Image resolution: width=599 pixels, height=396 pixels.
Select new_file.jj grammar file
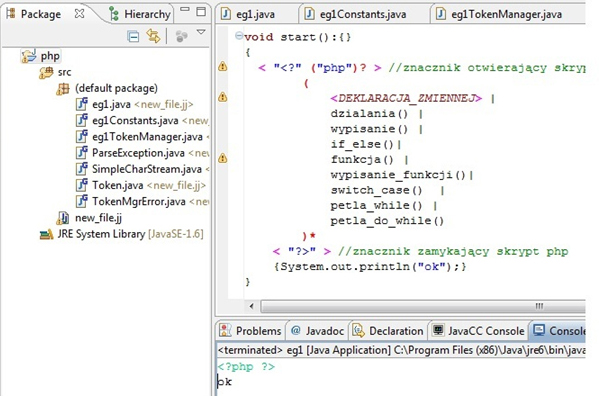(x=98, y=218)
